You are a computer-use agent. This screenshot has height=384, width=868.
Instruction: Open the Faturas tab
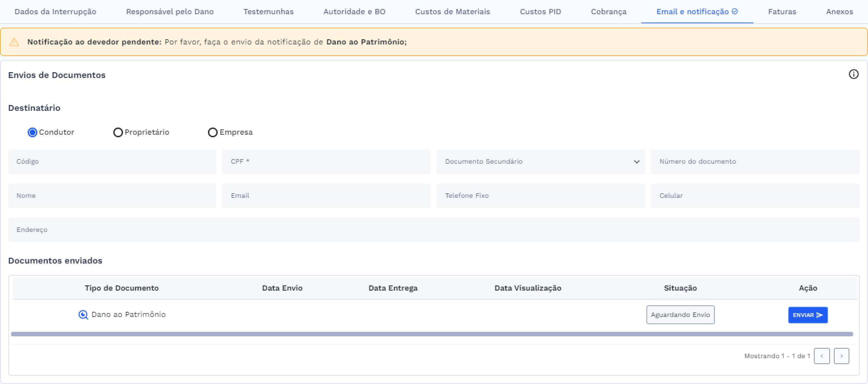pos(782,12)
